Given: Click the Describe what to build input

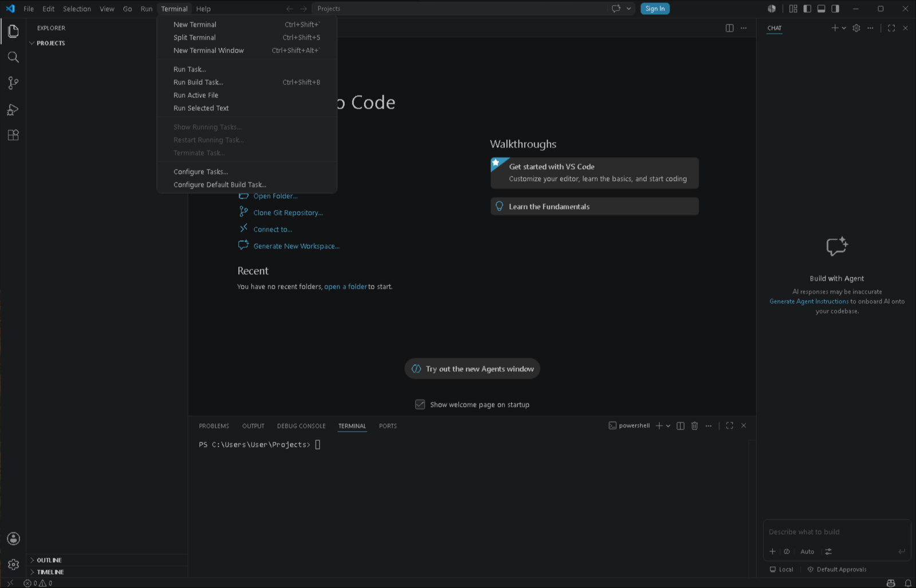Looking at the screenshot, I should click(836, 532).
